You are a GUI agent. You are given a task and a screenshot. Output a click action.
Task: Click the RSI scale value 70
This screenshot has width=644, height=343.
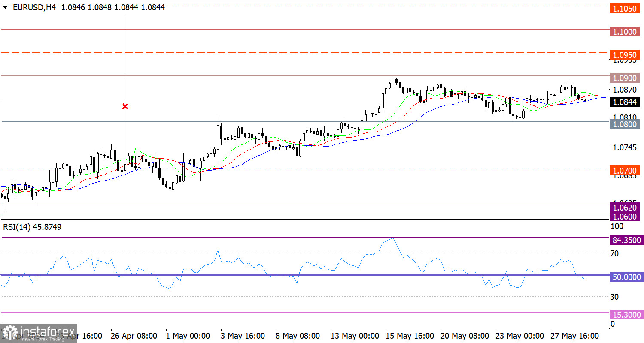615,254
